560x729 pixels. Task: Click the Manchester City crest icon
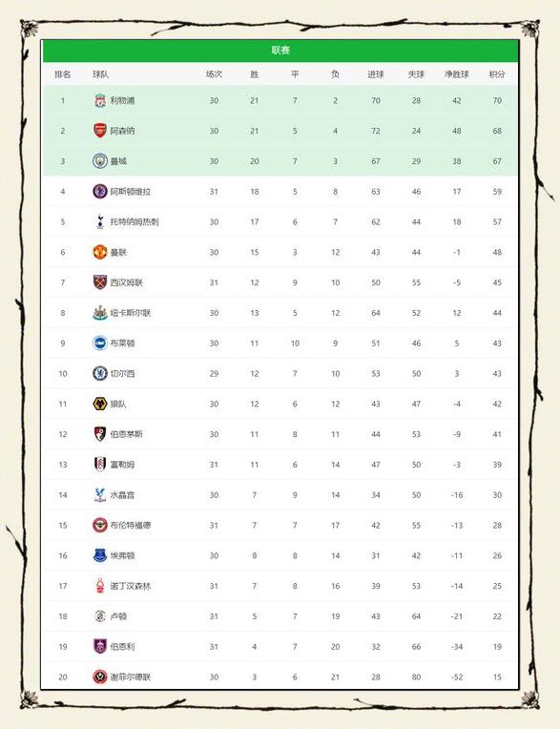click(100, 161)
